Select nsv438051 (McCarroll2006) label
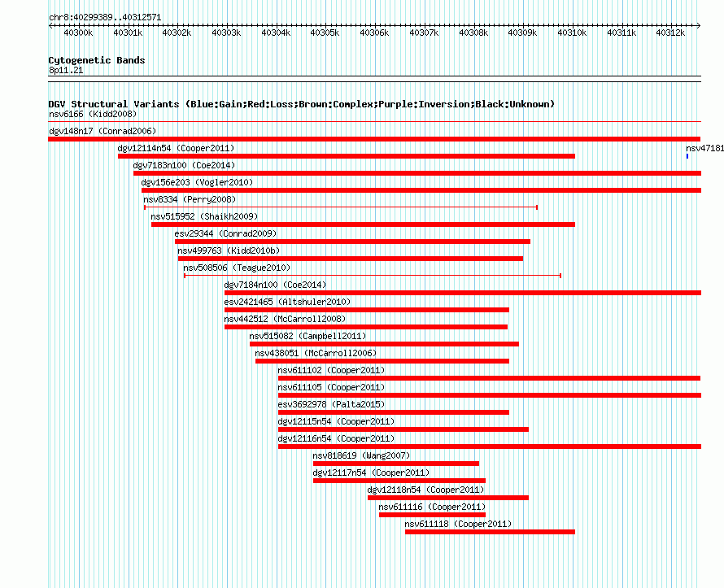Screen dimensions: 724x588 316,353
